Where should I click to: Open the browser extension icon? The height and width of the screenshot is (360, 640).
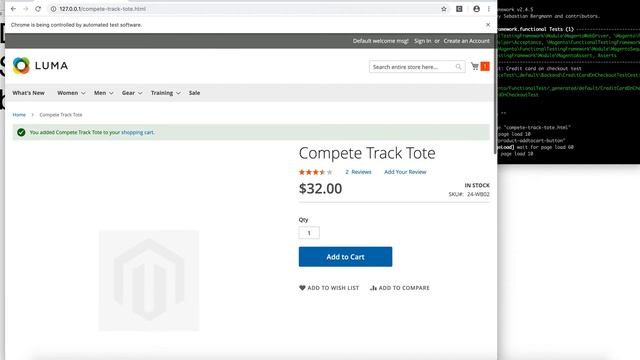click(459, 9)
